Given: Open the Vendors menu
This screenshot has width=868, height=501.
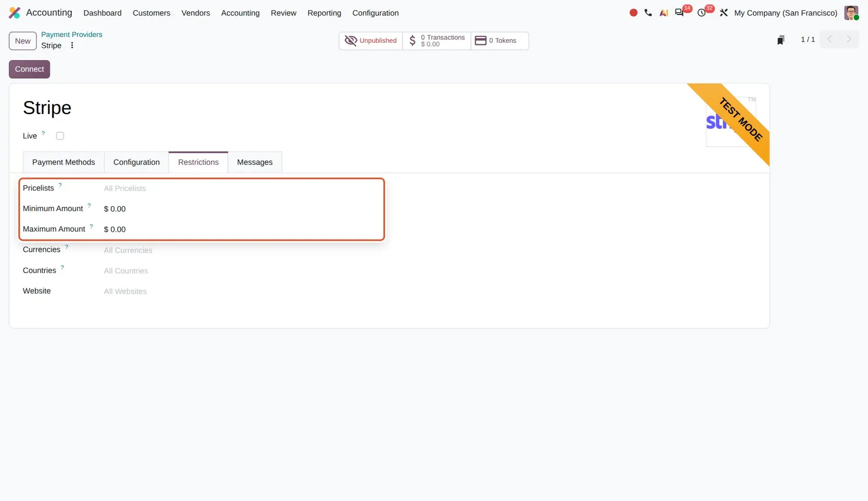Looking at the screenshot, I should (x=196, y=13).
